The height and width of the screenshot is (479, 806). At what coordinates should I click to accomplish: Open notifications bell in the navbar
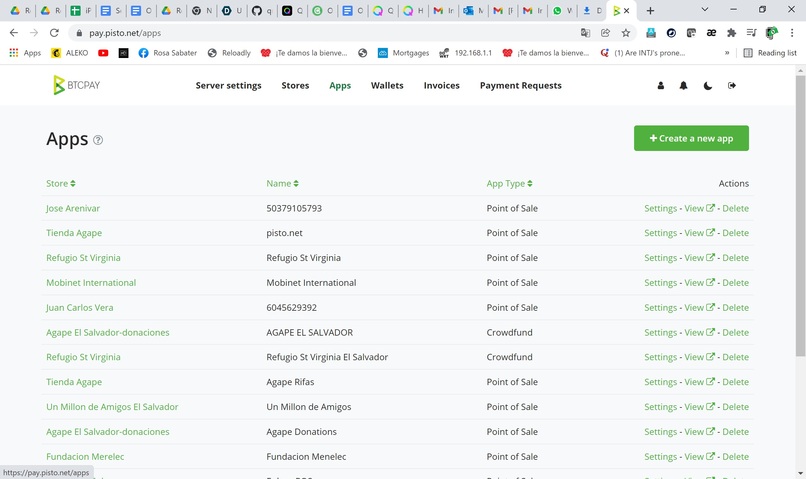pyautogui.click(x=683, y=85)
